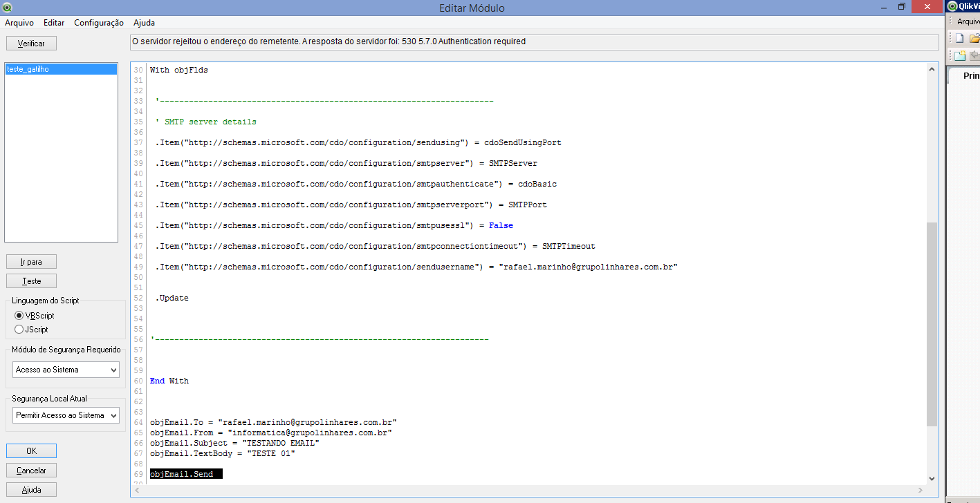Select teste_gatilho in the macro list
Image resolution: width=980 pixels, height=503 pixels.
(61, 69)
